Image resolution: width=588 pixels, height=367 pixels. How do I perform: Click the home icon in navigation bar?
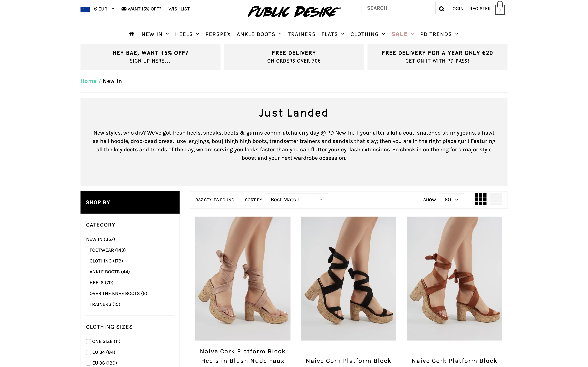click(131, 34)
